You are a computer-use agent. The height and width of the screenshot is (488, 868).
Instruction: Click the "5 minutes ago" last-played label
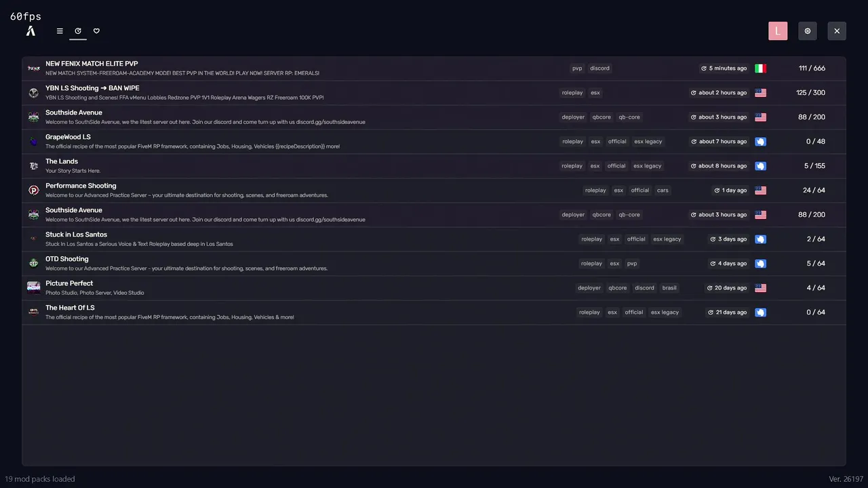tap(724, 68)
